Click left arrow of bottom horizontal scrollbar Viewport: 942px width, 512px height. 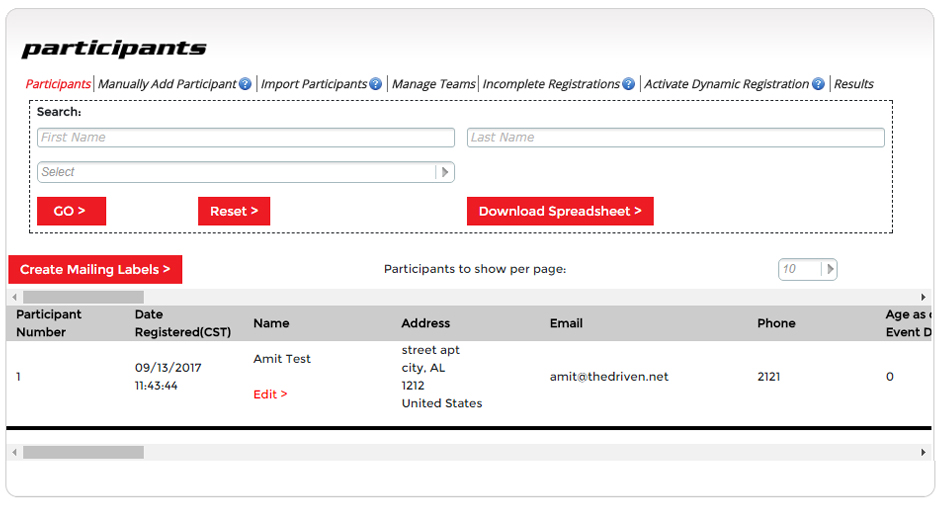(x=14, y=453)
